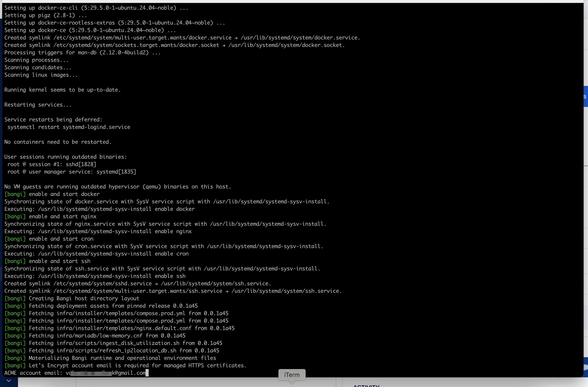Select 'Running kernel seems to be up-to-date.'

point(62,90)
